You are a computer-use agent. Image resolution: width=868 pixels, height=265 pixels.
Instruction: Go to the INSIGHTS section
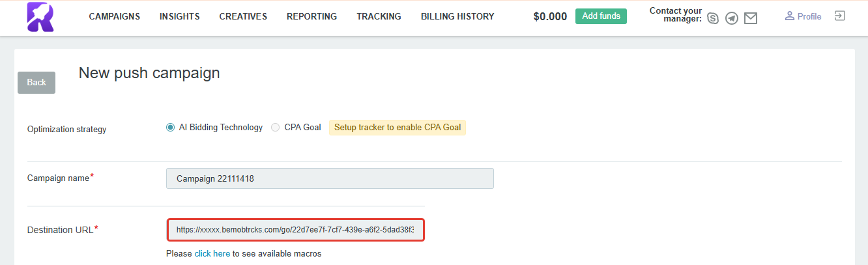pyautogui.click(x=180, y=16)
